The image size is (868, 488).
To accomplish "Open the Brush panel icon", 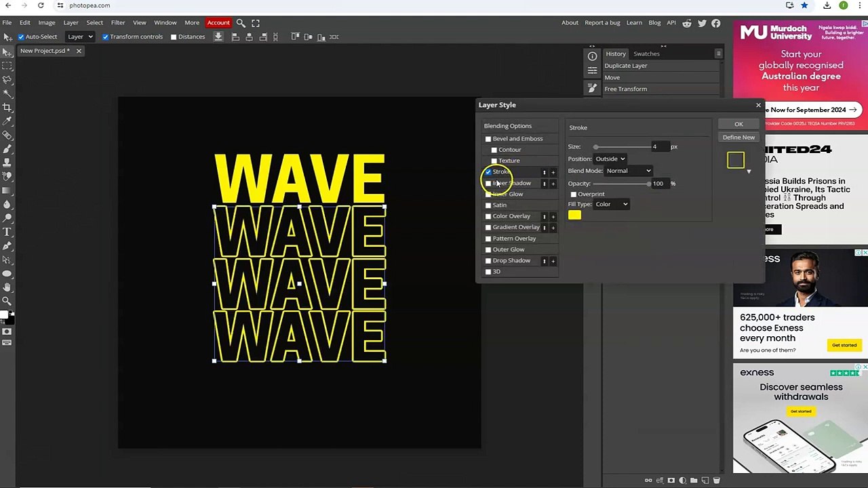I will [x=592, y=88].
